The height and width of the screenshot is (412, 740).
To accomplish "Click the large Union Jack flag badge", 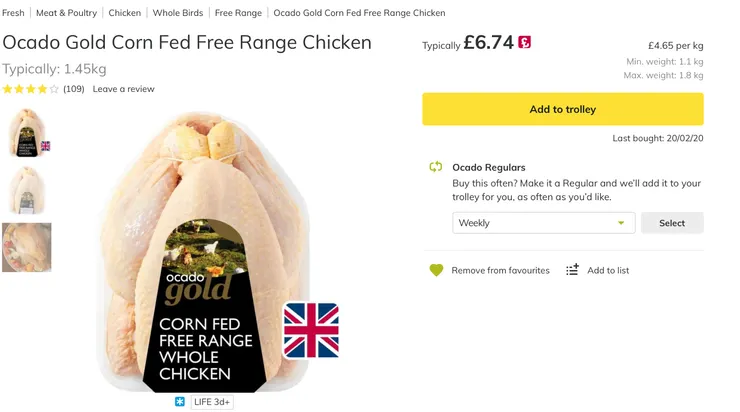I will (x=311, y=330).
